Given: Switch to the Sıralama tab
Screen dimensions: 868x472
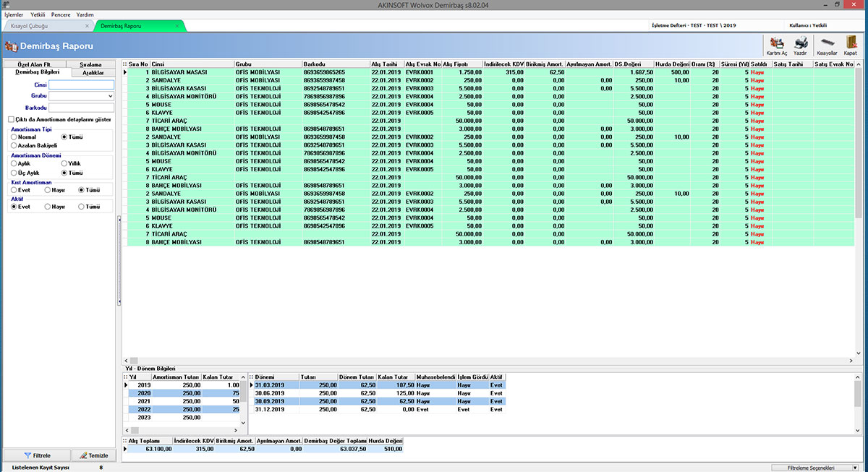Looking at the screenshot, I should 90,65.
